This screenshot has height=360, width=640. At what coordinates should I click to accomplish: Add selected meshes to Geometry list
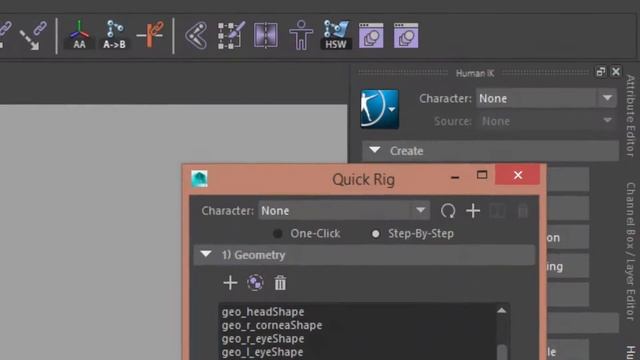(230, 283)
